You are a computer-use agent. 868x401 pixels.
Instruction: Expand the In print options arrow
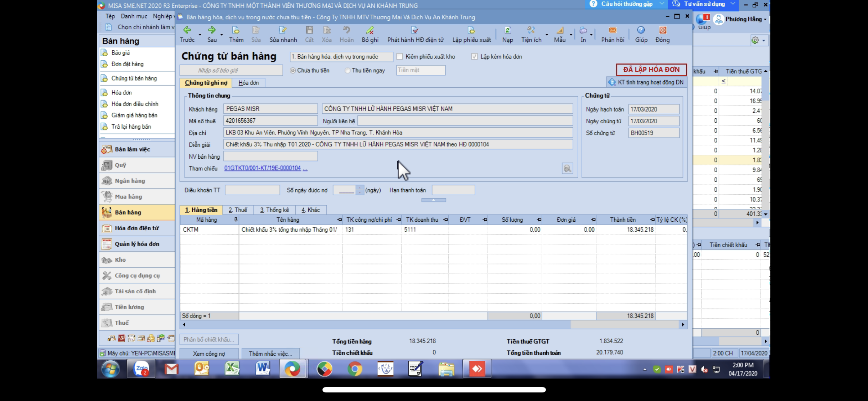click(591, 35)
